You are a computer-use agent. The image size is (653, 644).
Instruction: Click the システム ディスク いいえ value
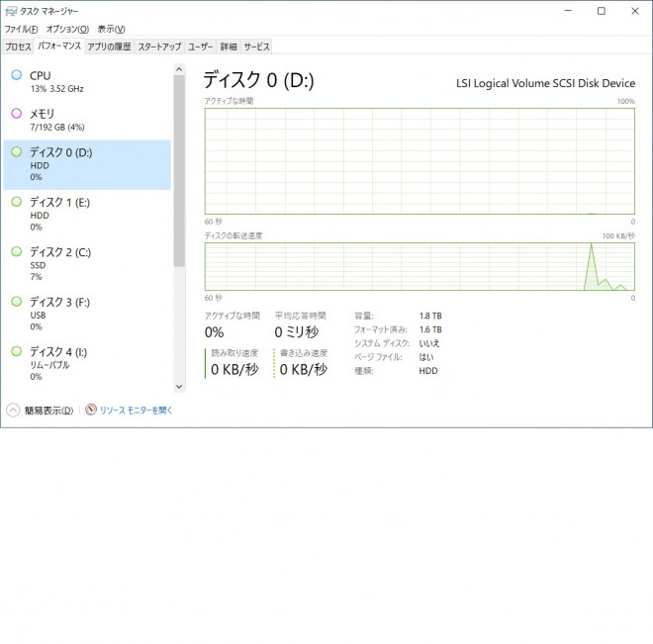429,343
